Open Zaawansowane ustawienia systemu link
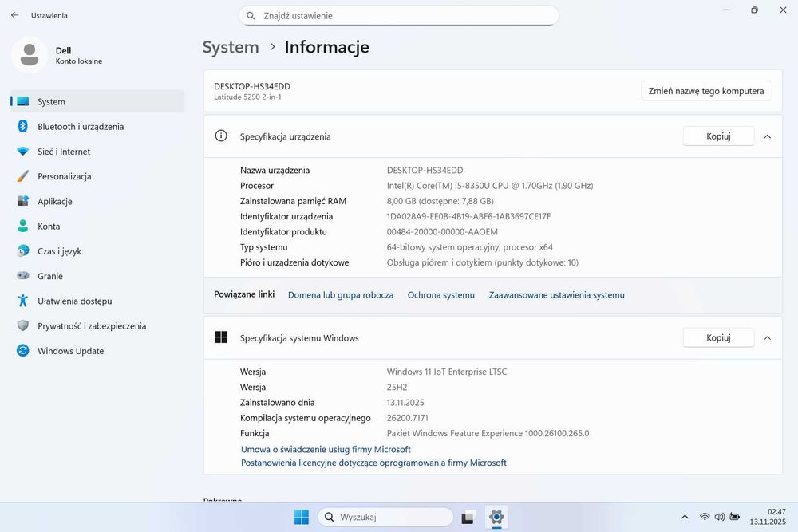Image resolution: width=798 pixels, height=532 pixels. tap(556, 294)
